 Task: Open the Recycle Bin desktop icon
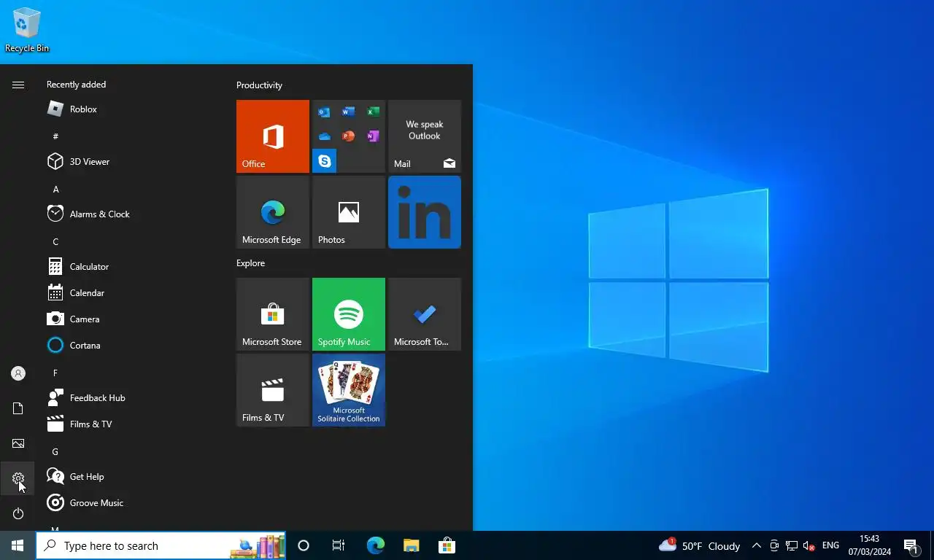pyautogui.click(x=27, y=29)
